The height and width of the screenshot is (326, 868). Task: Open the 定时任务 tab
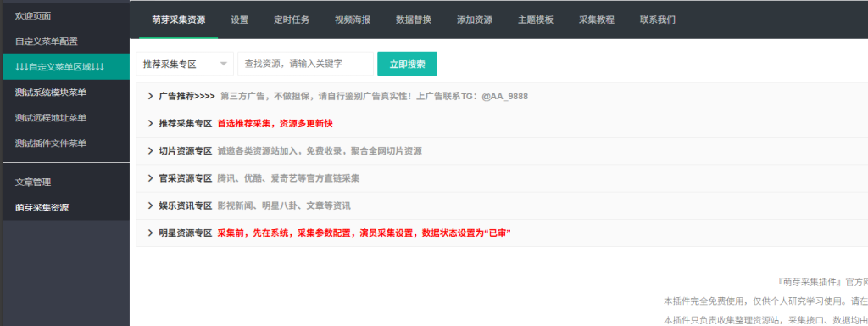pos(292,20)
